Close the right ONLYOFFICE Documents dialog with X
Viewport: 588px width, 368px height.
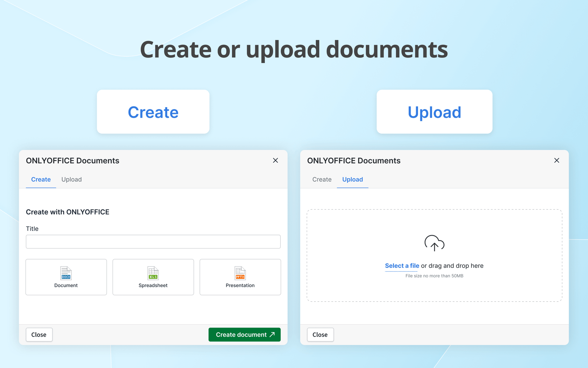[x=557, y=160]
